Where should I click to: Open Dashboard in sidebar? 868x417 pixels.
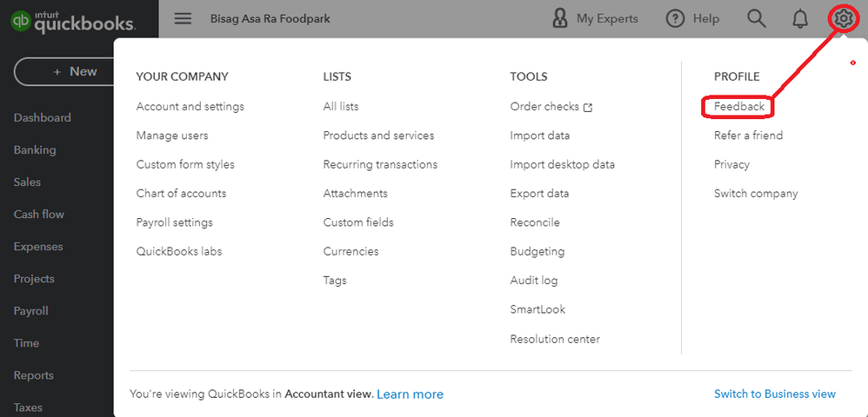(x=42, y=118)
